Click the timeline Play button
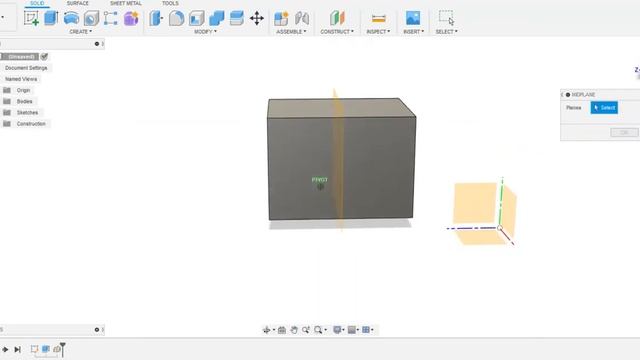This screenshot has width=640, height=360. click(5, 349)
